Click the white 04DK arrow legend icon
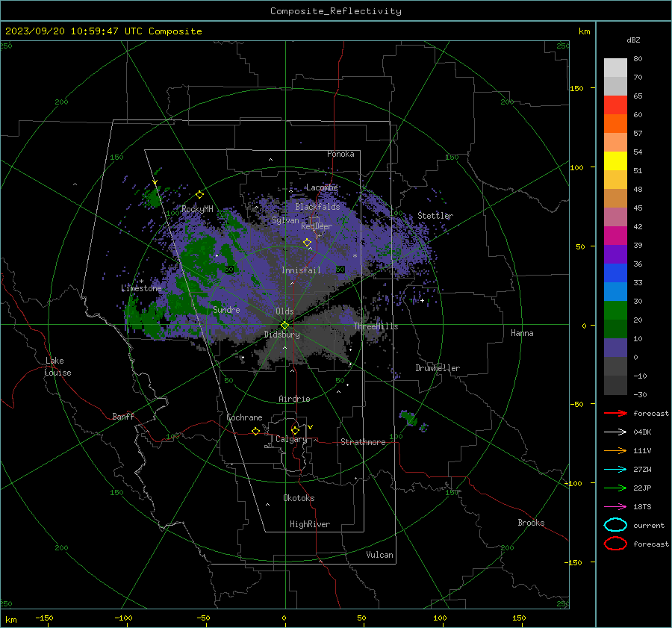Image resolution: width=672 pixels, height=628 pixels. (615, 432)
